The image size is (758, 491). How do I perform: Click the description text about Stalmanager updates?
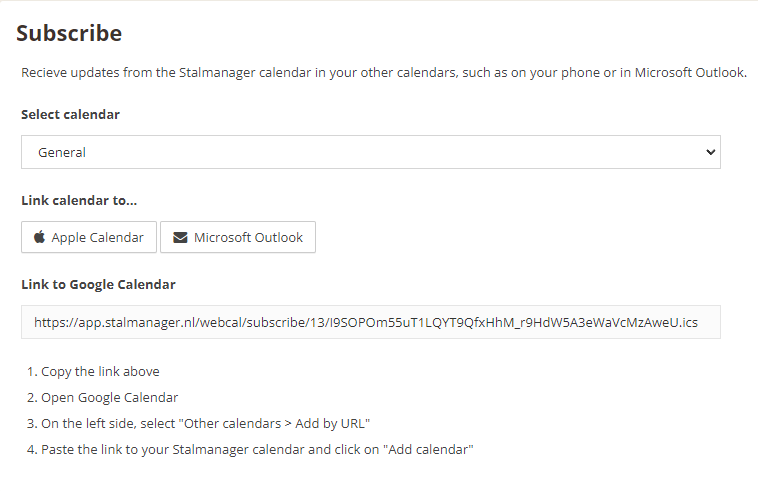click(384, 72)
